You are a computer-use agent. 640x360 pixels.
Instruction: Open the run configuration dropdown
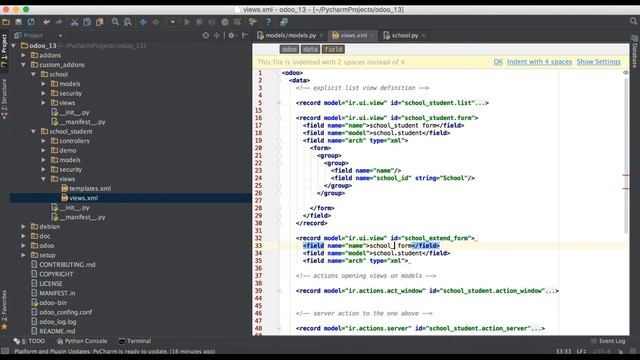click(172, 22)
